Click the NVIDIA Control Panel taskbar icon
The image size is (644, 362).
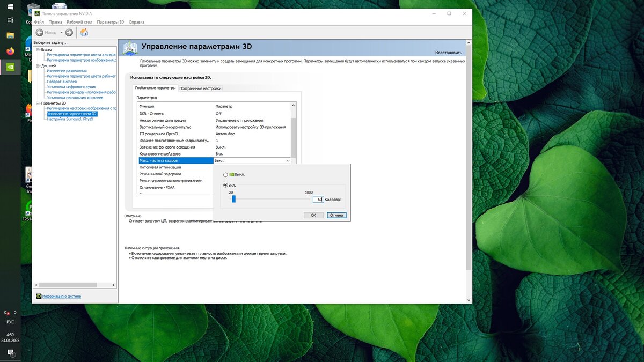(x=10, y=67)
